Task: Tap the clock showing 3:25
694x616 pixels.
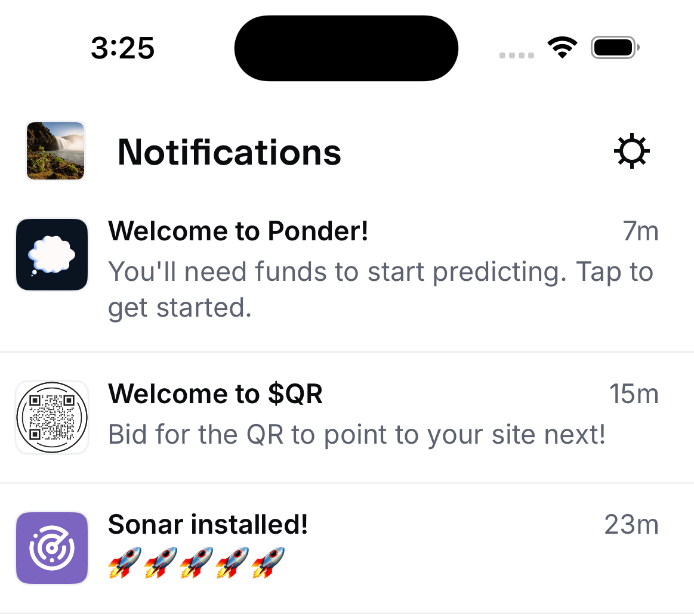Action: pyautogui.click(x=122, y=48)
